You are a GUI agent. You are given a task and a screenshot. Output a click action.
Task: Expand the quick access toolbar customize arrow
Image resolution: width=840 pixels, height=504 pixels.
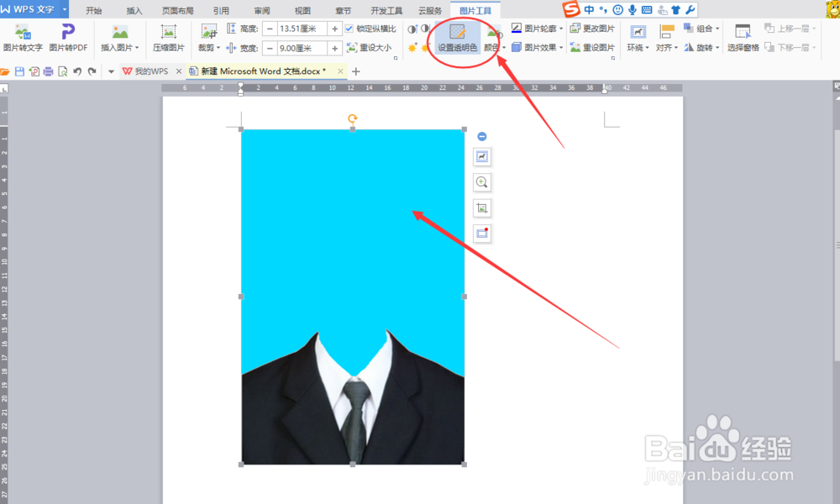pyautogui.click(x=111, y=71)
